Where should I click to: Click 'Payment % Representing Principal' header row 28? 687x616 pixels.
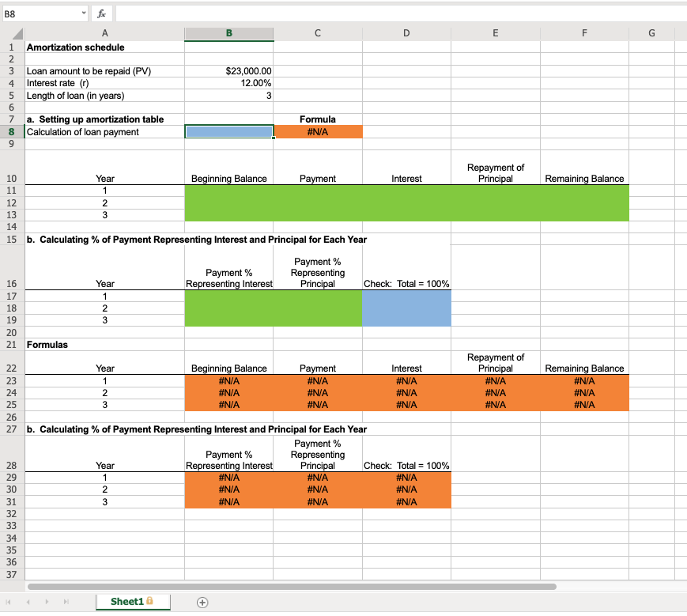point(318,455)
